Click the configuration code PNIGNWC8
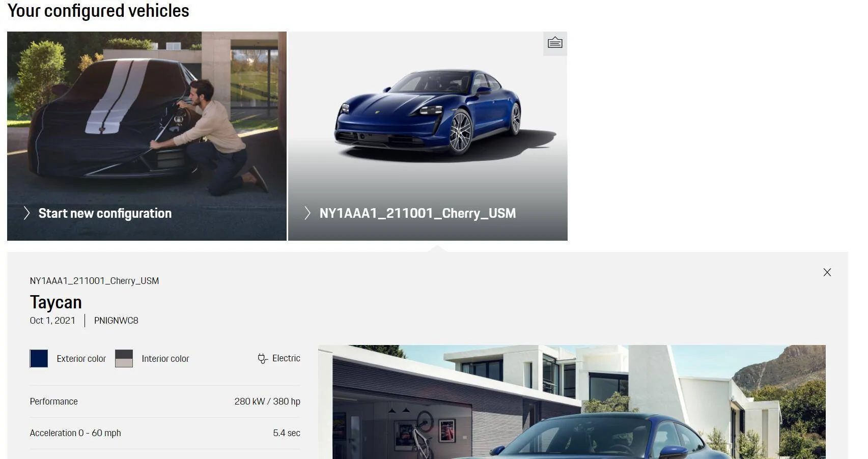Image resolution: width=868 pixels, height=459 pixels. coord(116,321)
